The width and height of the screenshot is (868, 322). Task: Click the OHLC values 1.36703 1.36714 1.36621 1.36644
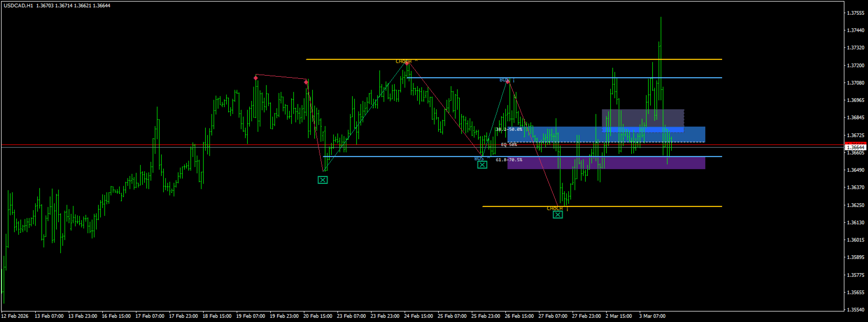(x=73, y=5)
